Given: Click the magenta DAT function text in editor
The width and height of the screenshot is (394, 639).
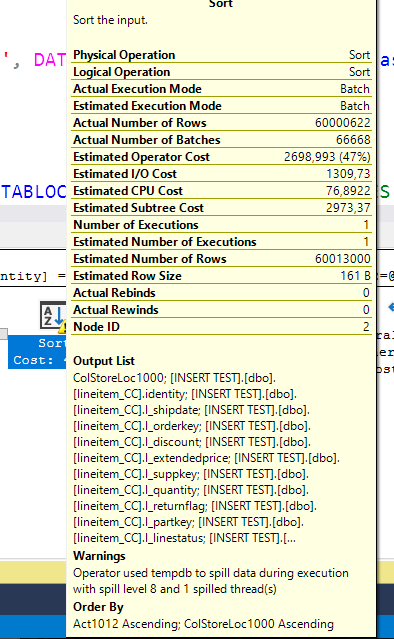Looking at the screenshot, I should coord(50,60).
